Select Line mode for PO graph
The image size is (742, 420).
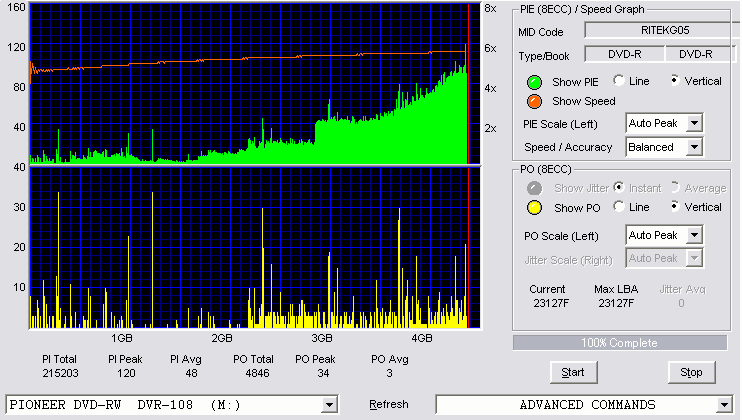click(x=618, y=206)
